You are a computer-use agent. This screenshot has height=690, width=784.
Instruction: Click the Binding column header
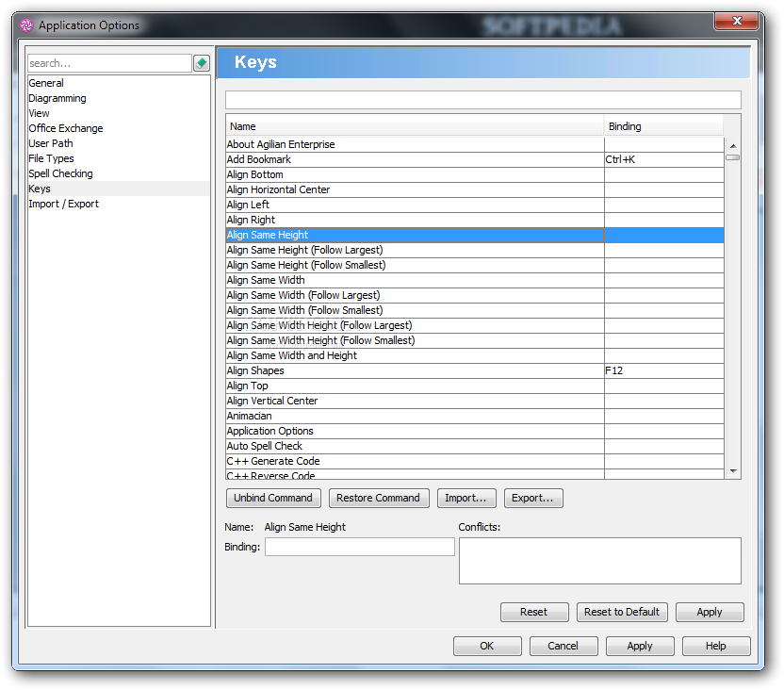click(663, 126)
